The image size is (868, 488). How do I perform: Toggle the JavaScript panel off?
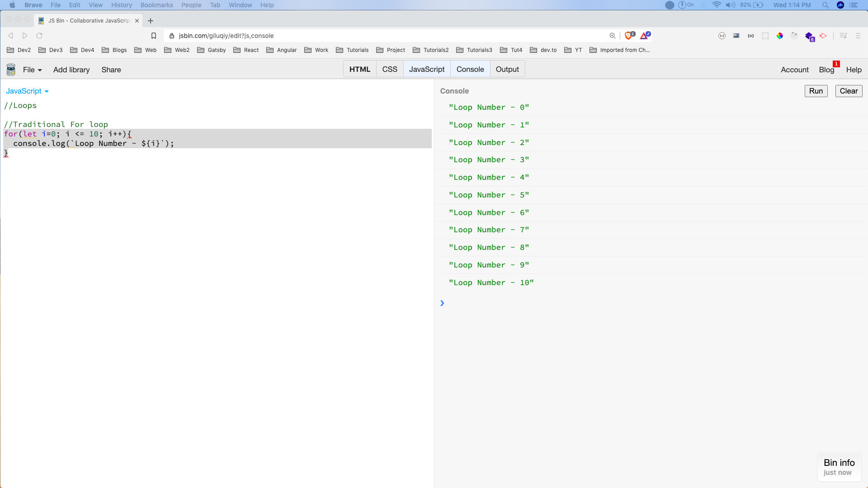point(427,69)
